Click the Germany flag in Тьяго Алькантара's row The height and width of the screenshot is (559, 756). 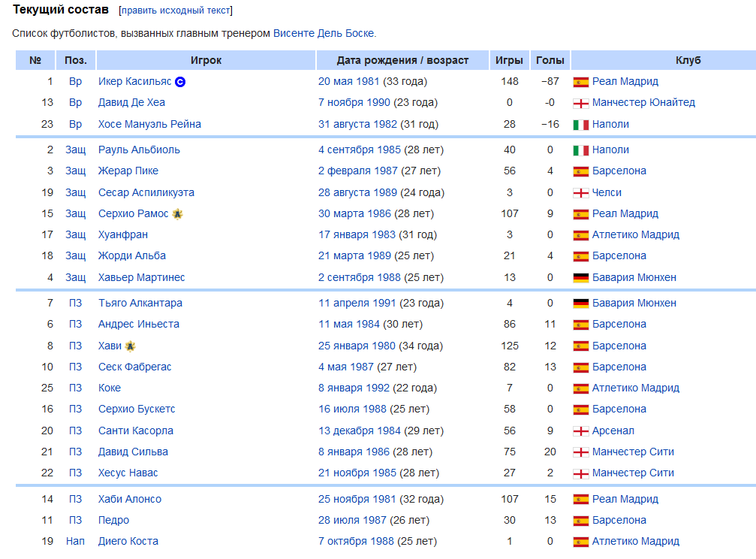click(580, 304)
